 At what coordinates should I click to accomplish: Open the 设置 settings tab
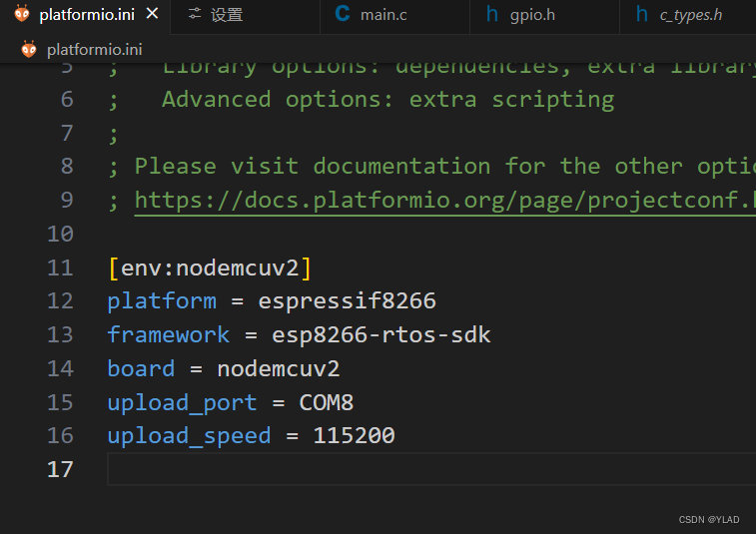[x=245, y=15]
